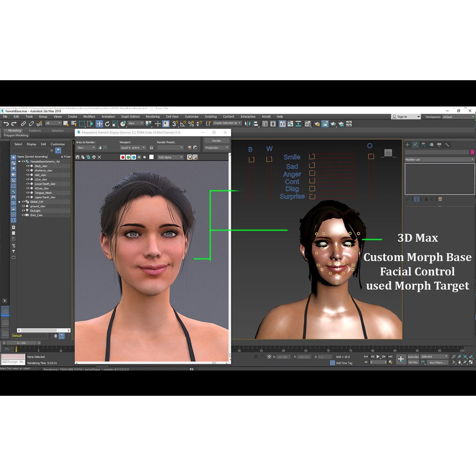Click the 0 / 100 time slider
The image size is (476, 476).
(x=21, y=343)
